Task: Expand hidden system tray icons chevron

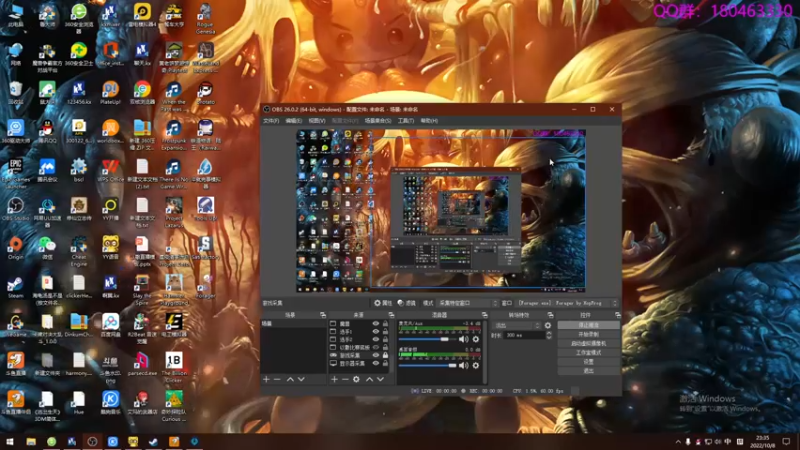Action: [x=678, y=442]
